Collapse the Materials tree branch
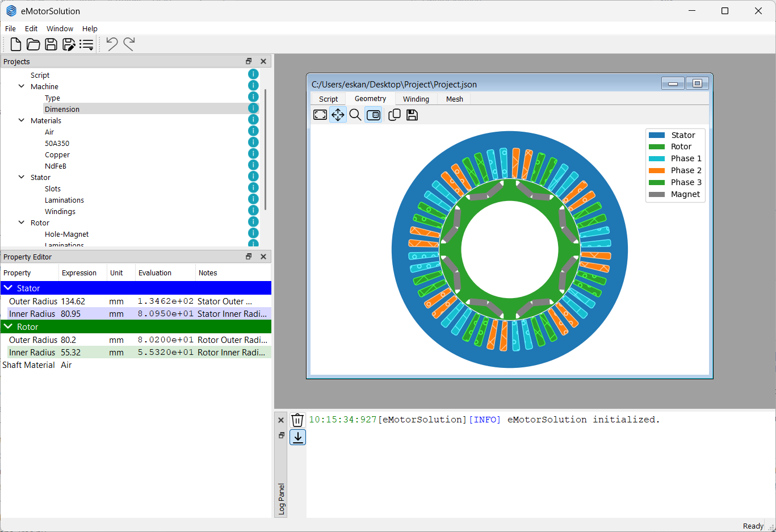776x532 pixels. coord(21,120)
